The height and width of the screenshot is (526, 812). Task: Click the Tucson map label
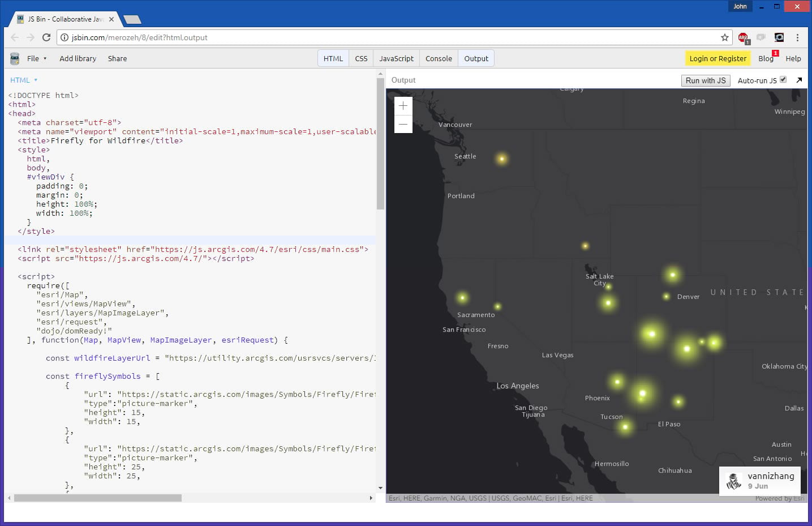click(612, 417)
